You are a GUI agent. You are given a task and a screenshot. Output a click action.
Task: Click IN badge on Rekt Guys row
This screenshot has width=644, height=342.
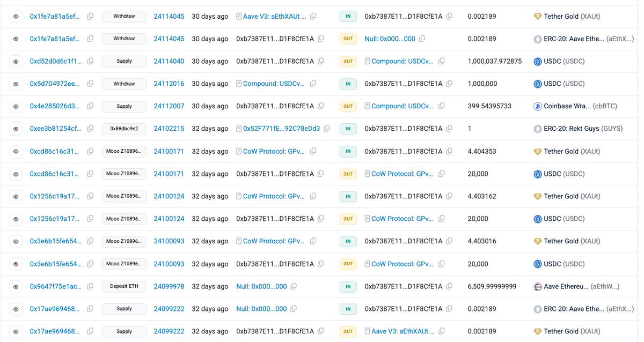click(348, 129)
